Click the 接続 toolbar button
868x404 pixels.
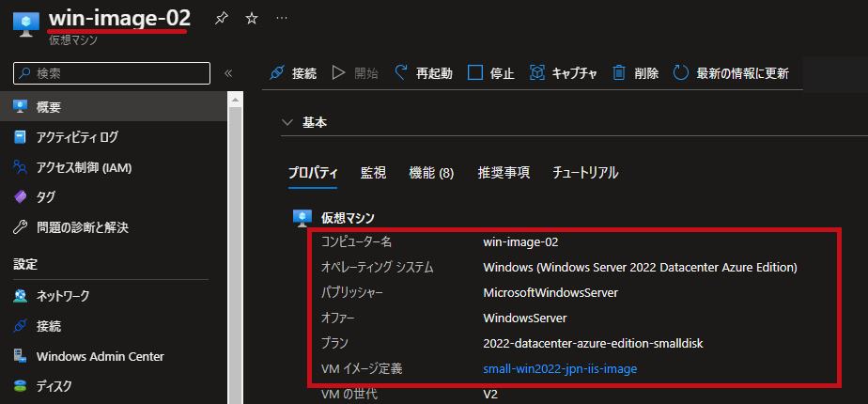[293, 73]
